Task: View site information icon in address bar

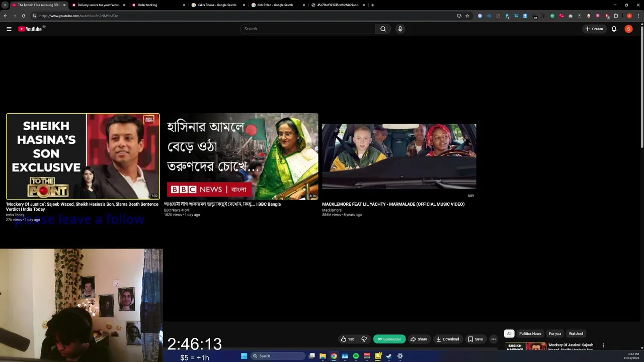Action: [x=34, y=16]
